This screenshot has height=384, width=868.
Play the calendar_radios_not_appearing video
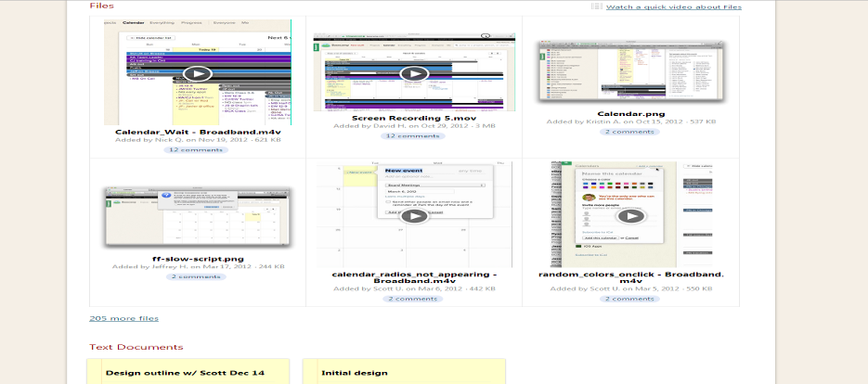click(414, 216)
